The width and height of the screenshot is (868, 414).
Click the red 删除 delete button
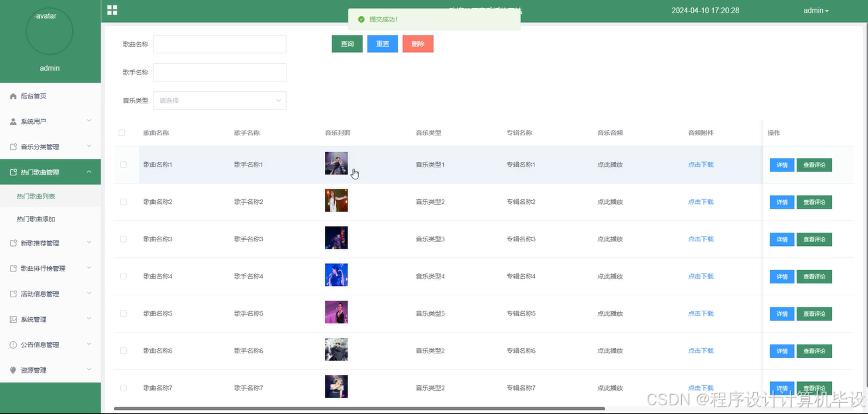coord(418,44)
